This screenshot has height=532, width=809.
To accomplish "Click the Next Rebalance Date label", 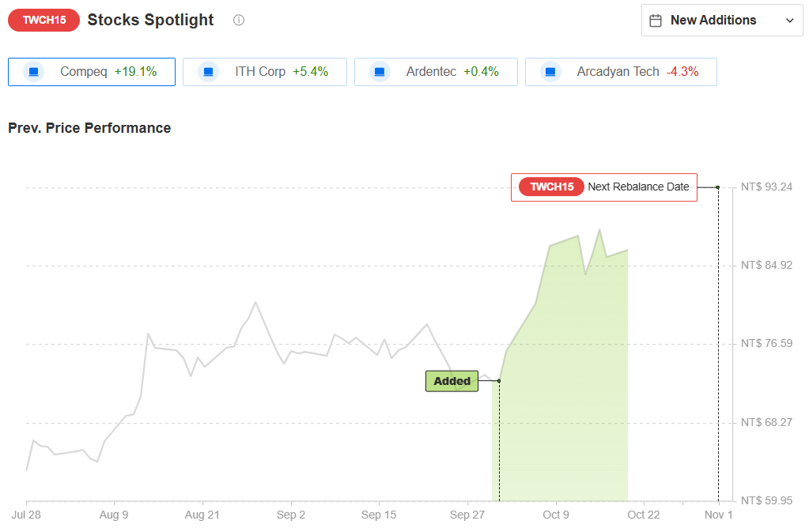I will click(638, 187).
